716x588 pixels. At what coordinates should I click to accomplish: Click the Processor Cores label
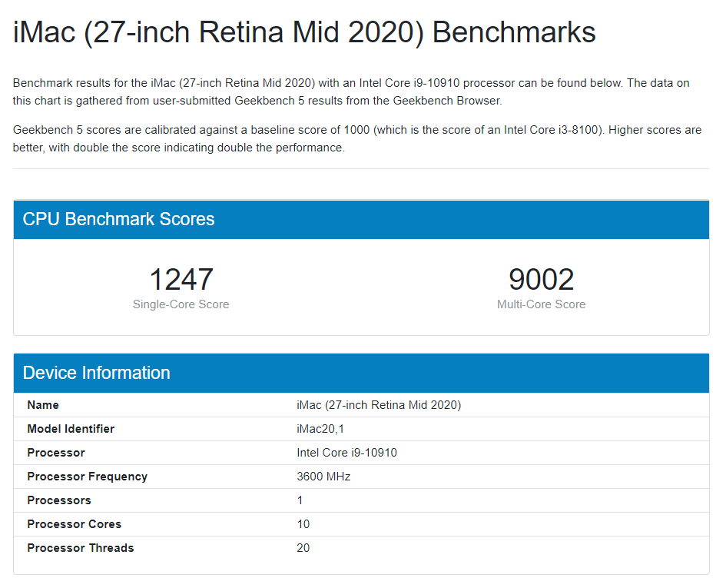coord(74,524)
